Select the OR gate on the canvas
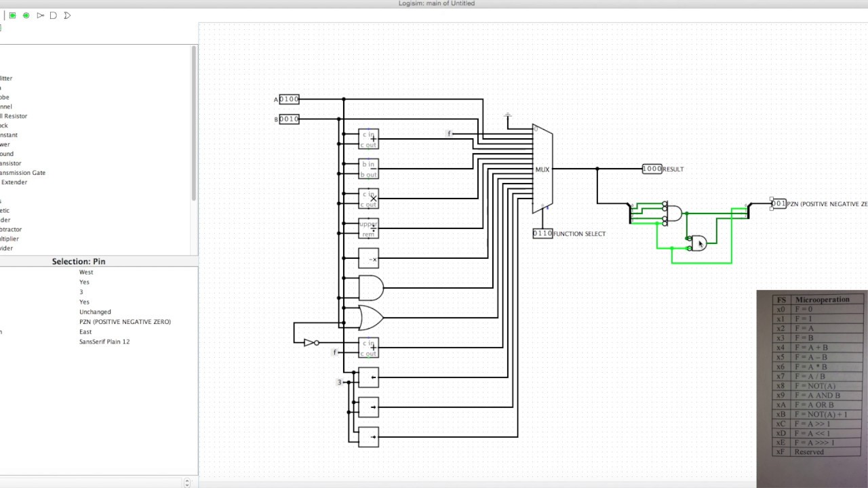868x488 pixels. [370, 317]
